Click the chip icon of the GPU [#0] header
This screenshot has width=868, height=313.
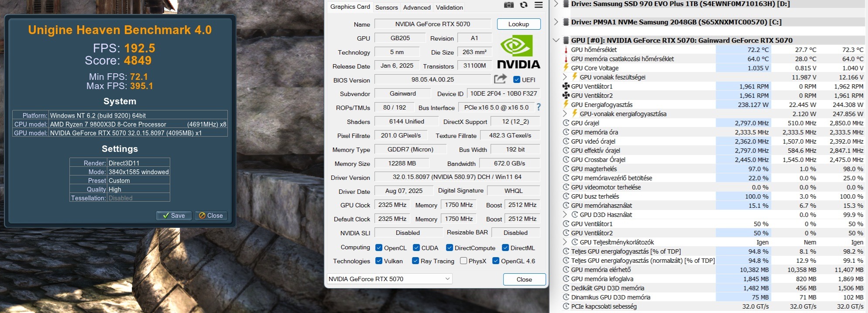566,40
